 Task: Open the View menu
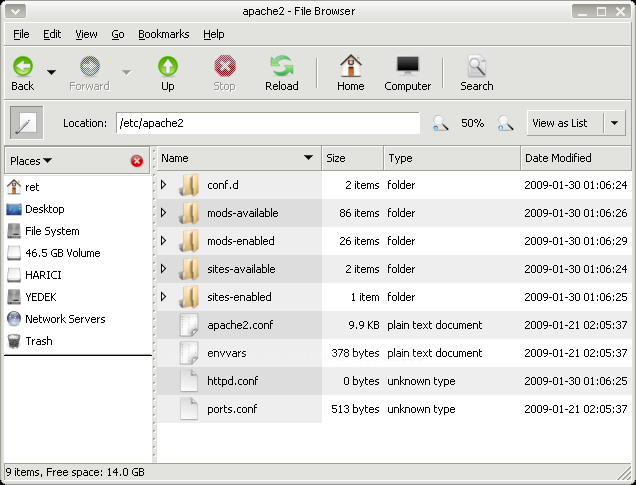86,34
